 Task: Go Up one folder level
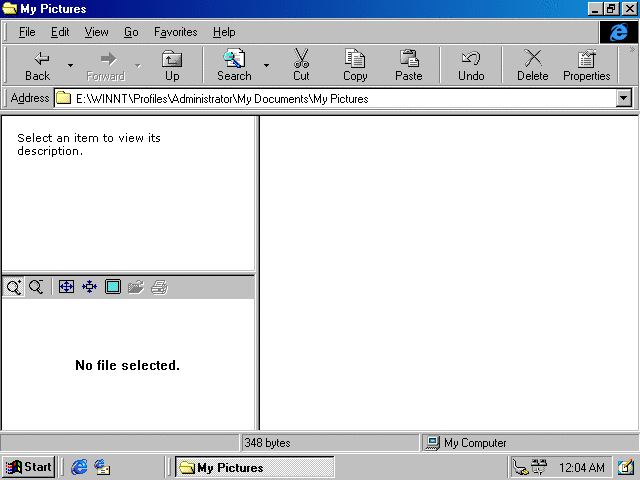172,65
